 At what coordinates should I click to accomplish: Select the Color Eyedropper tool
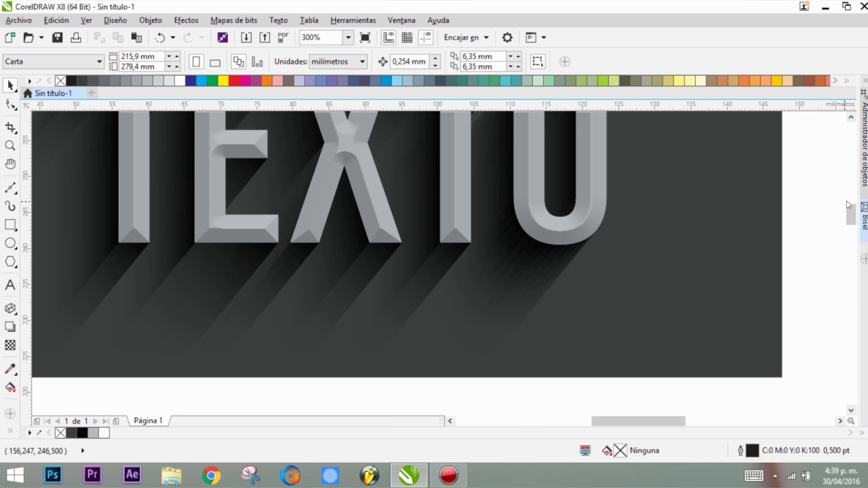pos(10,369)
